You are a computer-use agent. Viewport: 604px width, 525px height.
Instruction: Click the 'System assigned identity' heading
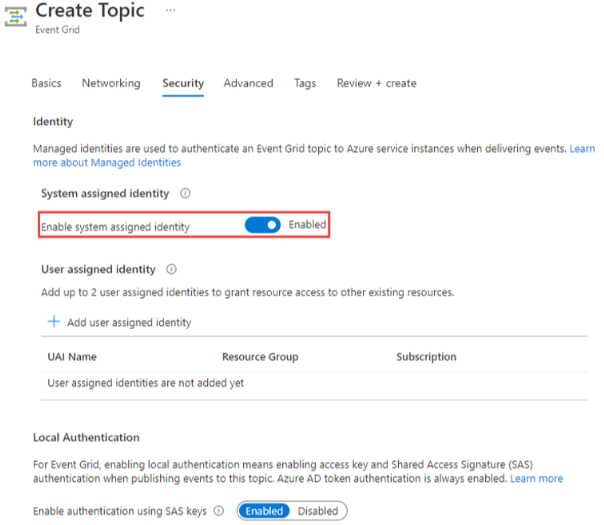(x=105, y=193)
